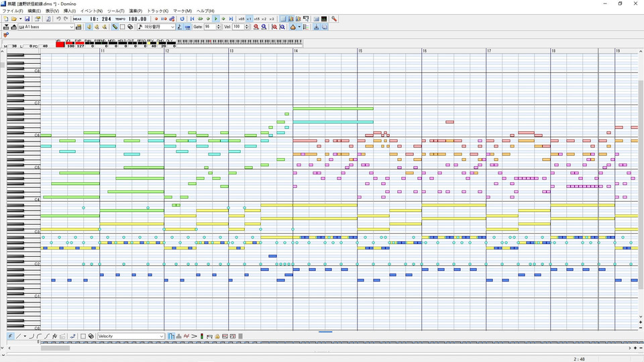Click the Vel value input field

[x=238, y=27]
